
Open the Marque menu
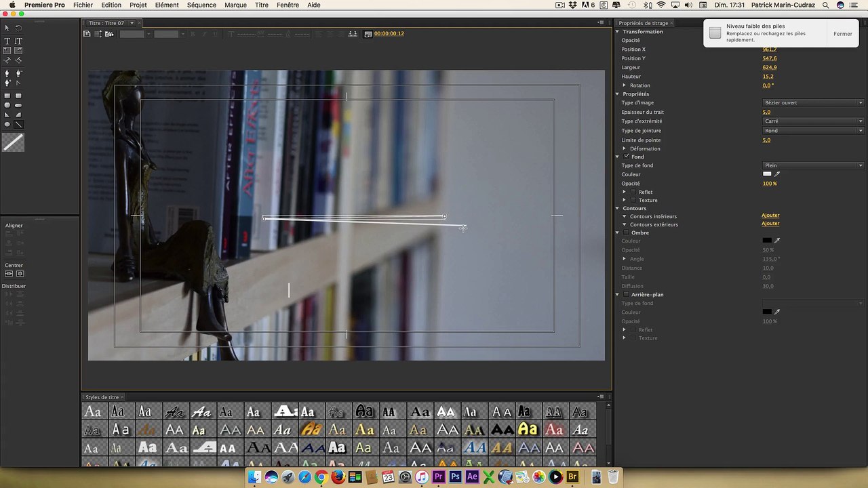pyautogui.click(x=235, y=5)
